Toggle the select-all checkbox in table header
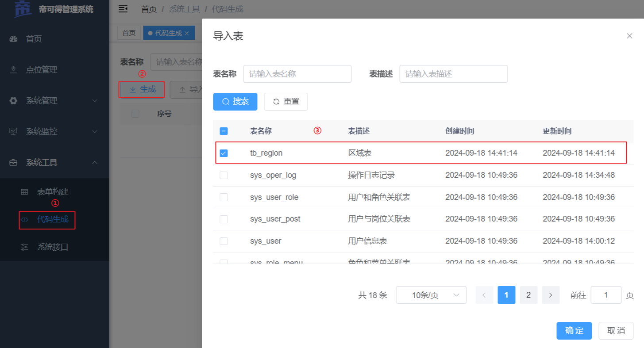Screen dimensions: 644x348 [224, 131]
